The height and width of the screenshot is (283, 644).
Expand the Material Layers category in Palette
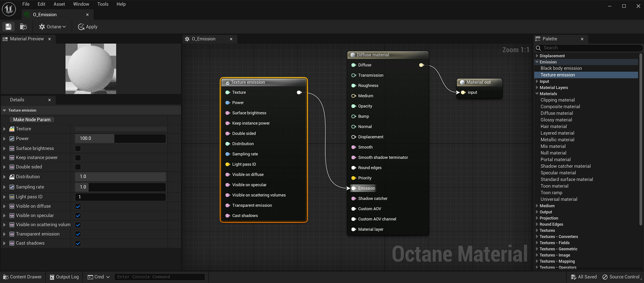537,88
